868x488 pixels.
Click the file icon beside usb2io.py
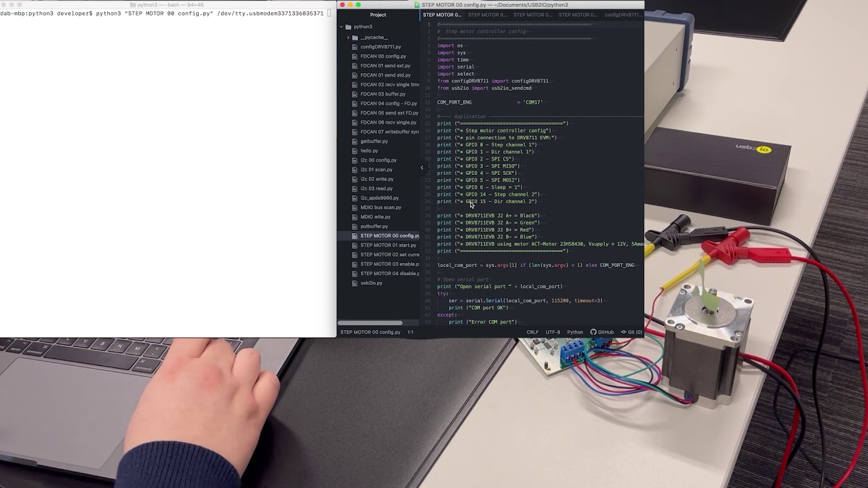tap(355, 283)
